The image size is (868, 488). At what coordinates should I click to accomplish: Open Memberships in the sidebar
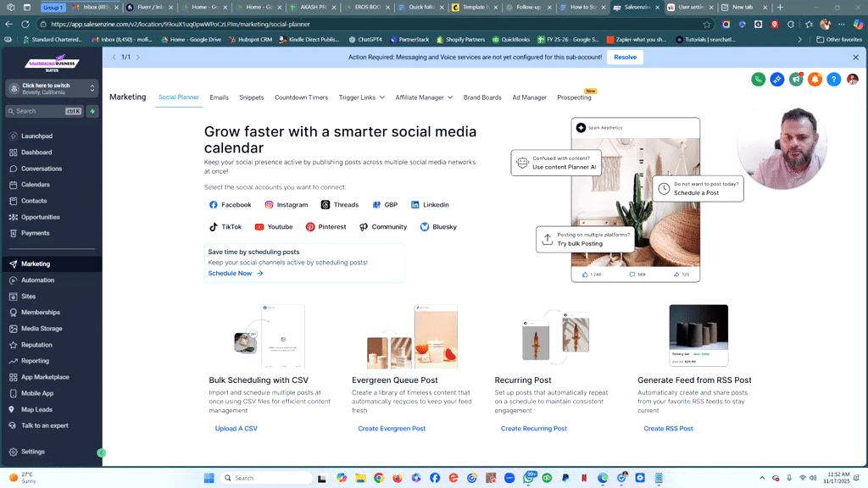pyautogui.click(x=41, y=313)
